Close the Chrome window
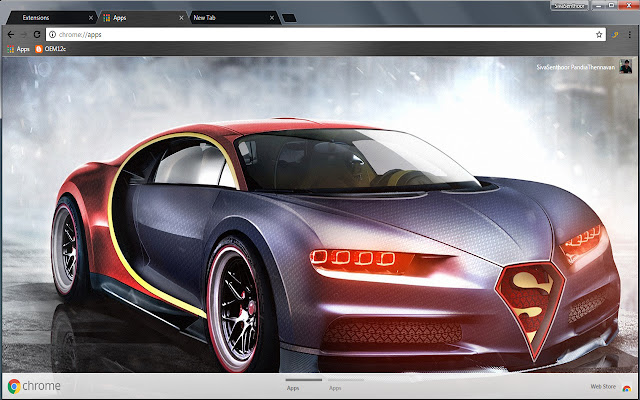The height and width of the screenshot is (400, 640). (x=629, y=6)
